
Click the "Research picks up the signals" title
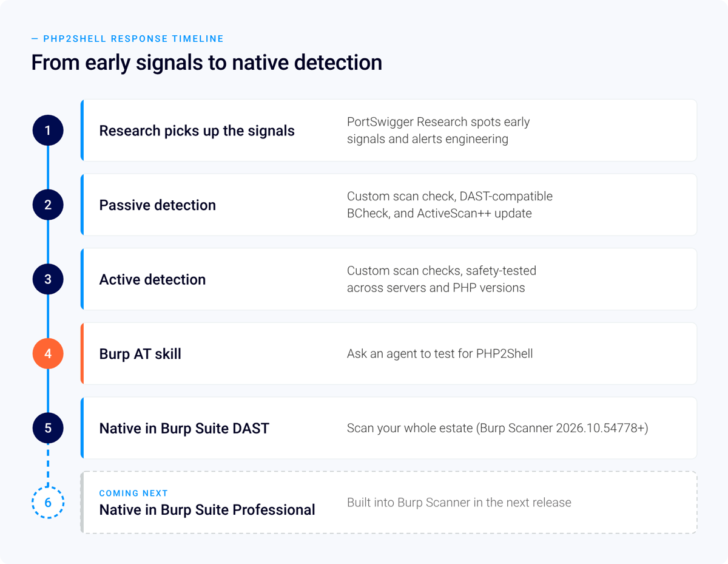pyautogui.click(x=197, y=131)
